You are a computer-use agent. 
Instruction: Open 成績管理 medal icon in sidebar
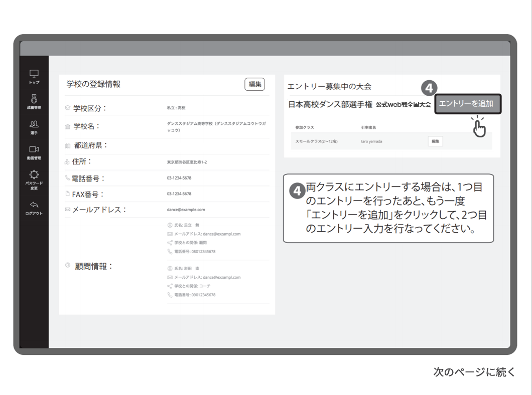point(34,99)
